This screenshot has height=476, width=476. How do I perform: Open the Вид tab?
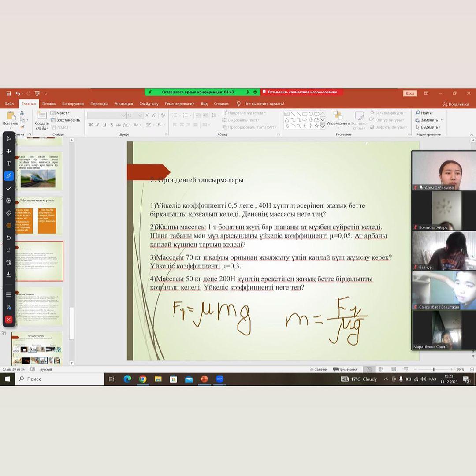point(205,104)
